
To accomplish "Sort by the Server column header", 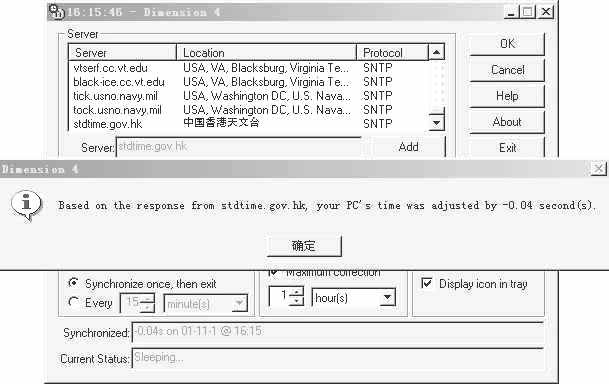I will point(122,52).
